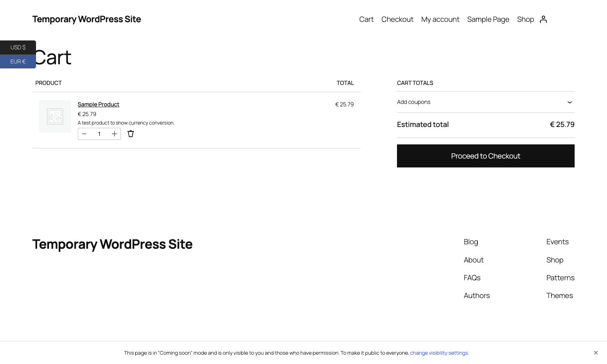Switch currency to EUR €
Screen dimensions: 607x364
[18, 61]
